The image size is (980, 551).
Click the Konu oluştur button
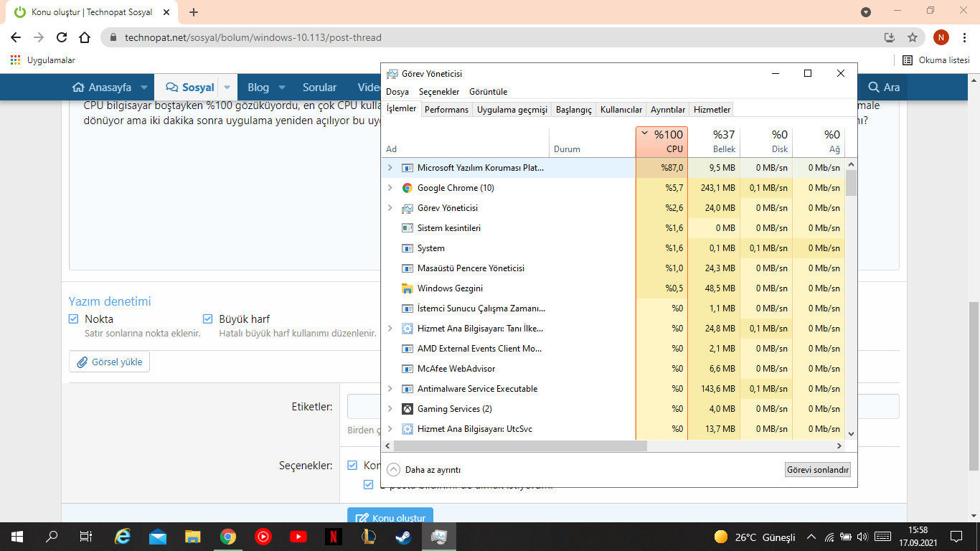[390, 518]
